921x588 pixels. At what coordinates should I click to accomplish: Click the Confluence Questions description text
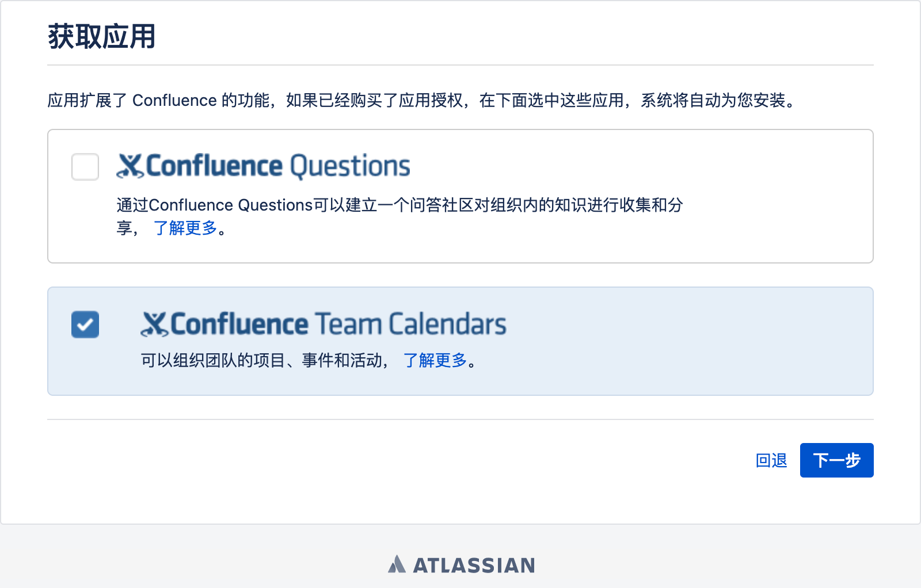(x=399, y=216)
